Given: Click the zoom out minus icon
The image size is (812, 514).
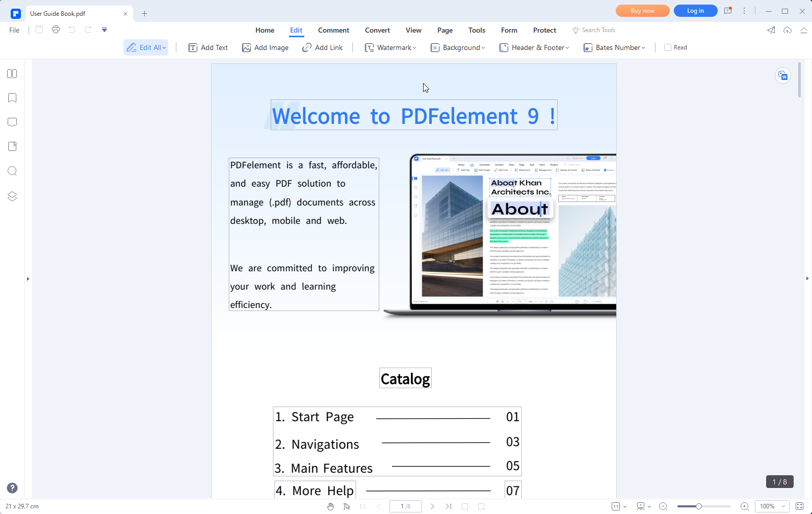Looking at the screenshot, I should 663,506.
